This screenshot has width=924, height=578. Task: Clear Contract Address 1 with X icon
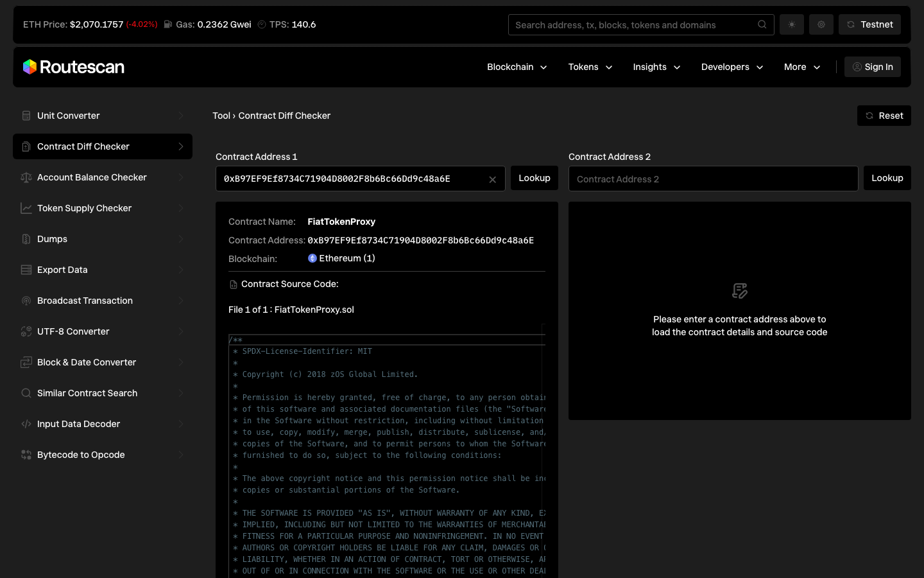point(492,179)
